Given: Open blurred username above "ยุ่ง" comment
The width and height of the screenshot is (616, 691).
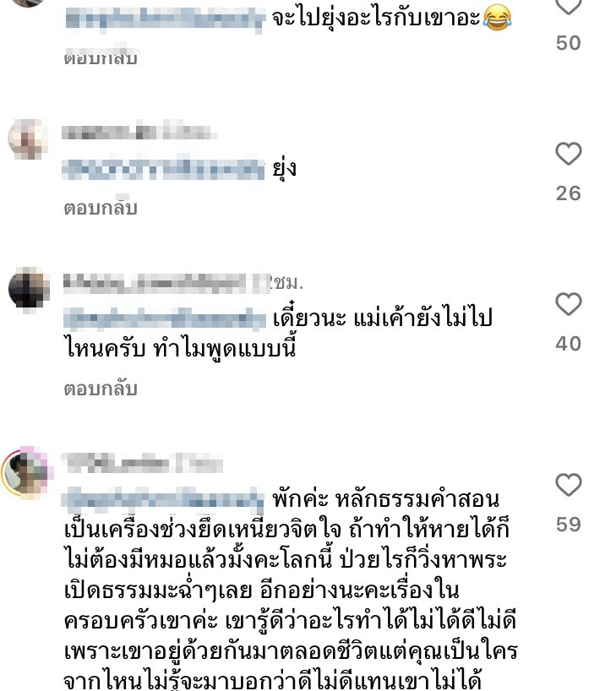Looking at the screenshot, I should [139, 133].
